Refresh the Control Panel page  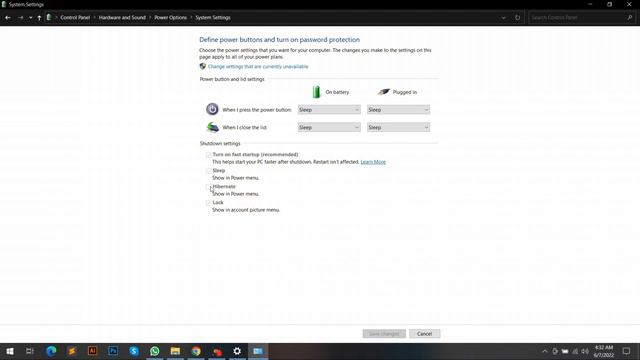pyautogui.click(x=518, y=18)
